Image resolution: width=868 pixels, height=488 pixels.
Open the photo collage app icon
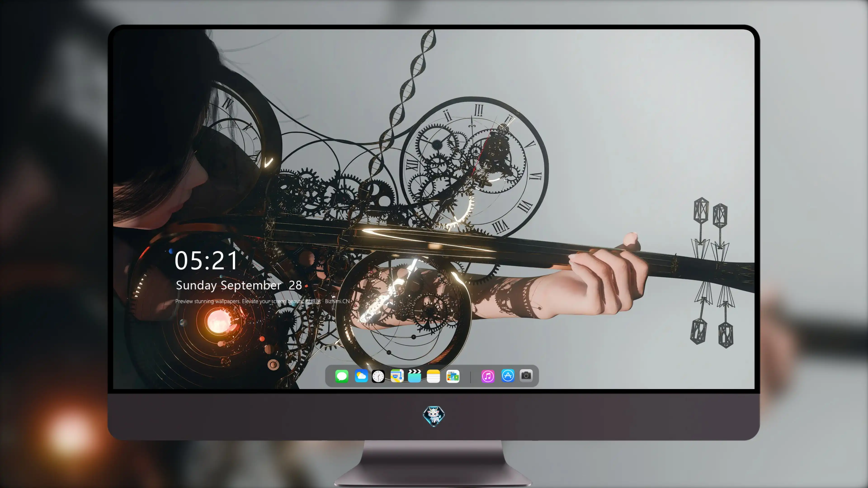453,376
